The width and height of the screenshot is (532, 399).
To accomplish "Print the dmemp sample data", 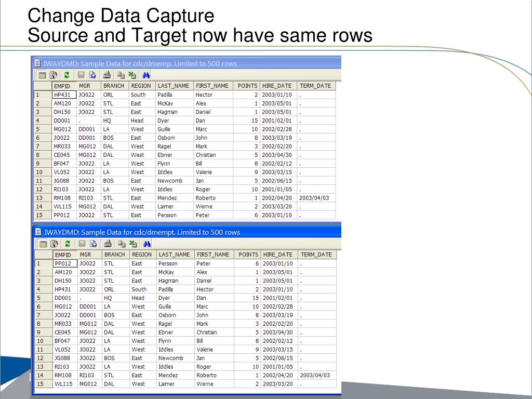I will coord(107,75).
